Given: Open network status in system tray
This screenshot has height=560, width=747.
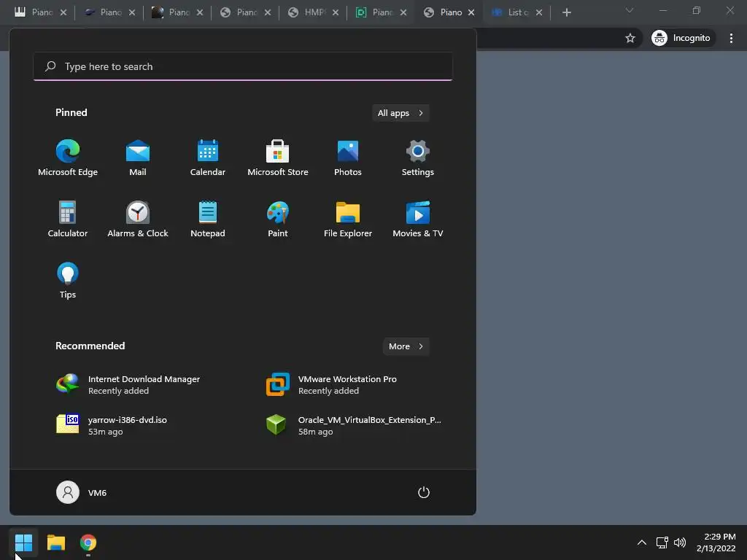Looking at the screenshot, I should pyautogui.click(x=662, y=542).
